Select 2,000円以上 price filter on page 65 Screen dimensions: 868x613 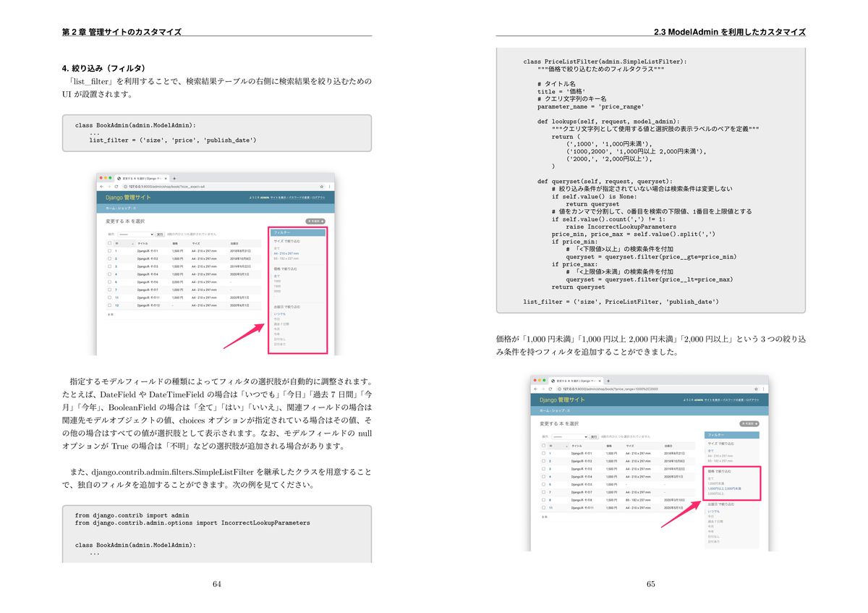716,494
